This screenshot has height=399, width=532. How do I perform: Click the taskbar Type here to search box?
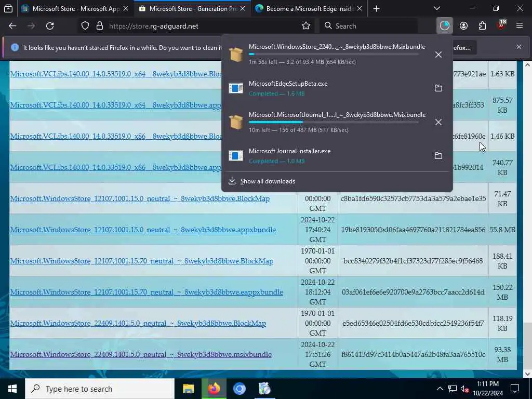100,389
